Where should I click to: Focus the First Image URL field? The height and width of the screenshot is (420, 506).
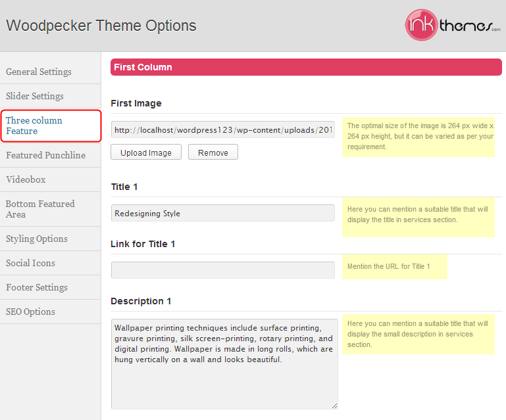tap(222, 129)
